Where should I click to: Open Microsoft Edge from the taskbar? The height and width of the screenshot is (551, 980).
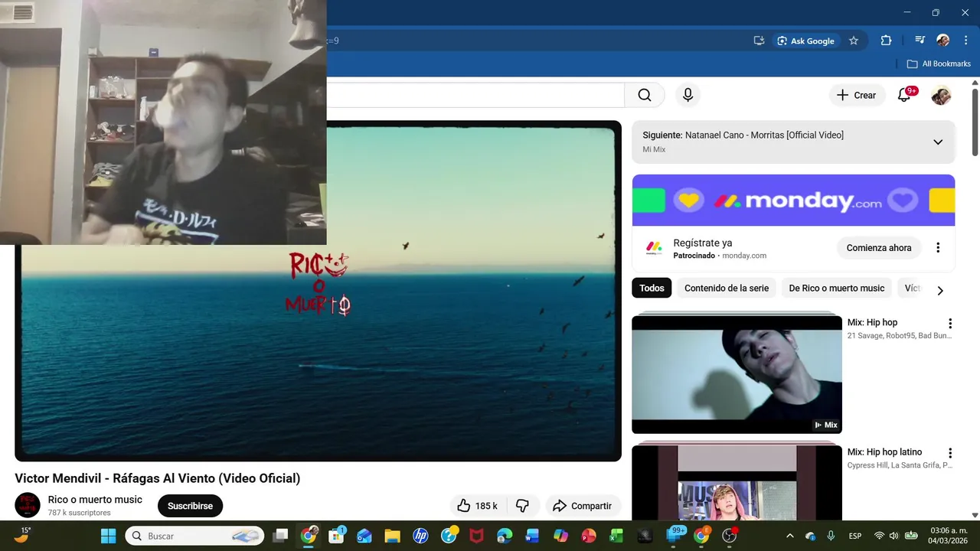click(505, 536)
